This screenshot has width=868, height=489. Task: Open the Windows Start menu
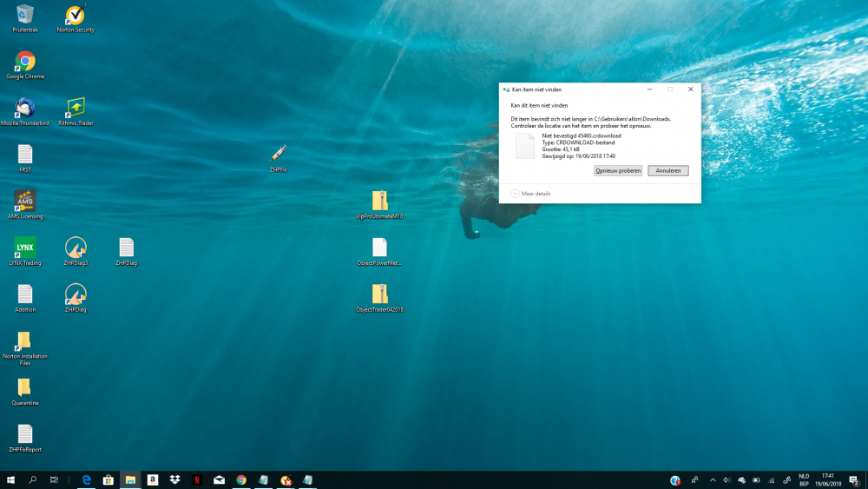tap(11, 479)
